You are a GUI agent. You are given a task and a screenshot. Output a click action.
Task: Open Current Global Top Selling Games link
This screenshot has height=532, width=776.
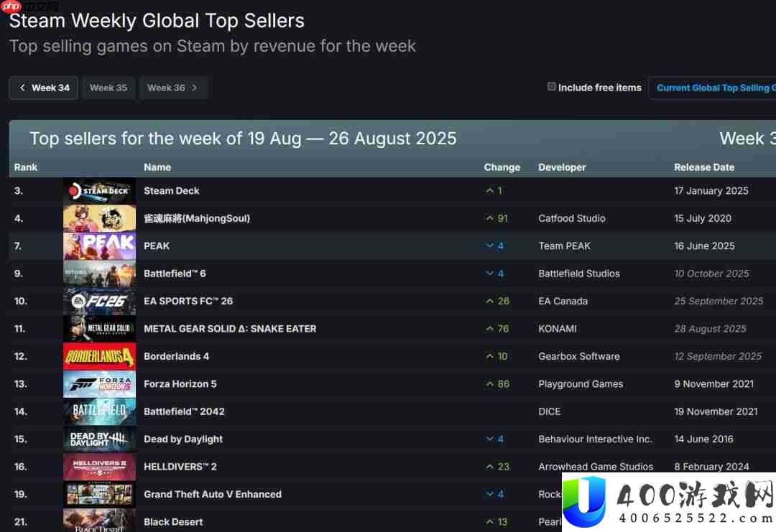[715, 88]
